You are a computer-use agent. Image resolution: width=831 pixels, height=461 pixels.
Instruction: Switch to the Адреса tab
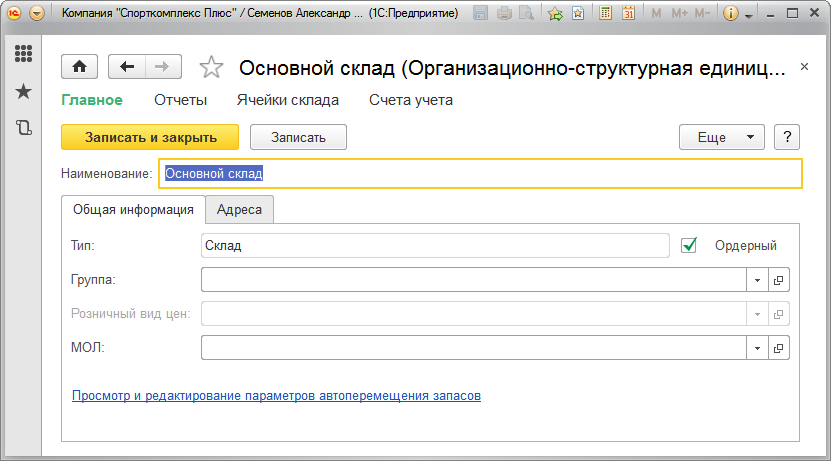(x=240, y=210)
